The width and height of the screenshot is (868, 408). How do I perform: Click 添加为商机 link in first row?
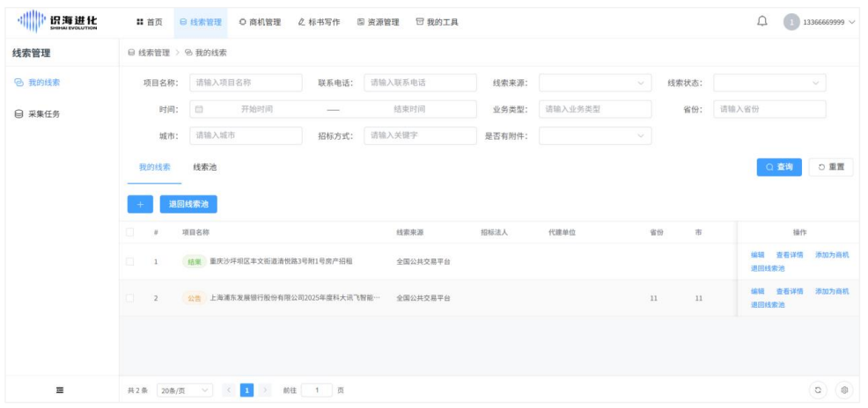832,255
